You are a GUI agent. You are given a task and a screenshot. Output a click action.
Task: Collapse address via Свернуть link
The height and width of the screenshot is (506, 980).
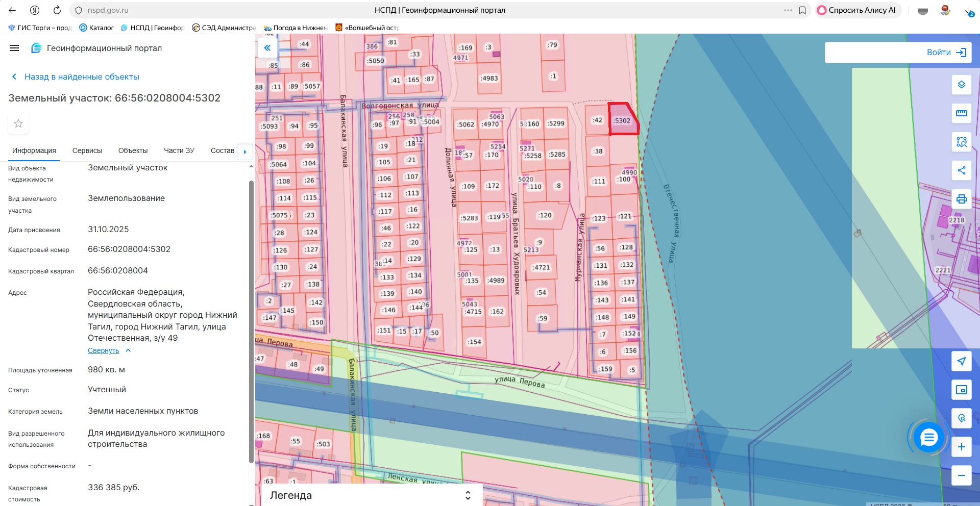pyautogui.click(x=104, y=350)
